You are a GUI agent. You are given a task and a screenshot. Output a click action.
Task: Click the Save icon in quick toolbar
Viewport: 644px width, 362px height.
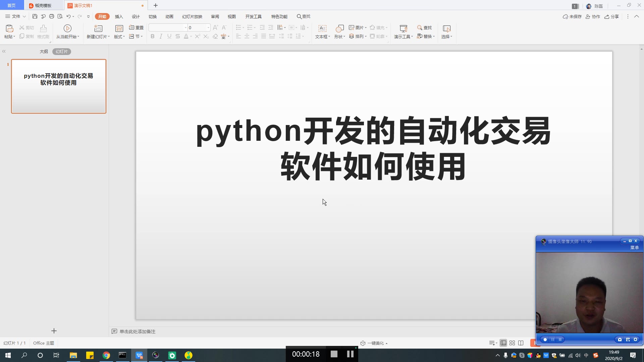coord(35,16)
